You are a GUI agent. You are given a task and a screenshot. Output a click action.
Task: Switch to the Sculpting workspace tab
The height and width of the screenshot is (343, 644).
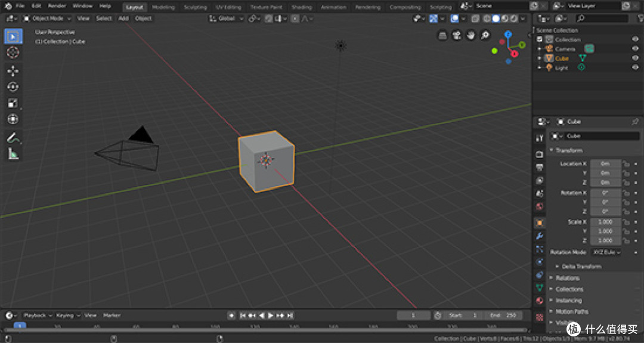[x=195, y=7]
